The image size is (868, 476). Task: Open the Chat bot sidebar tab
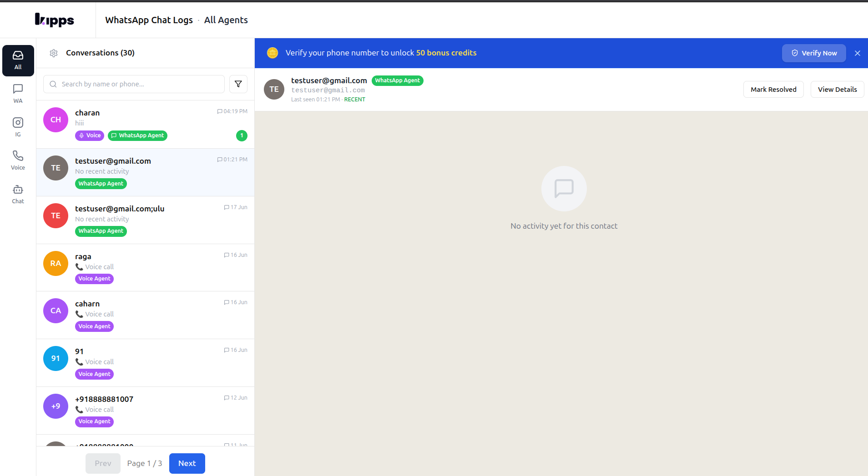coord(18,194)
